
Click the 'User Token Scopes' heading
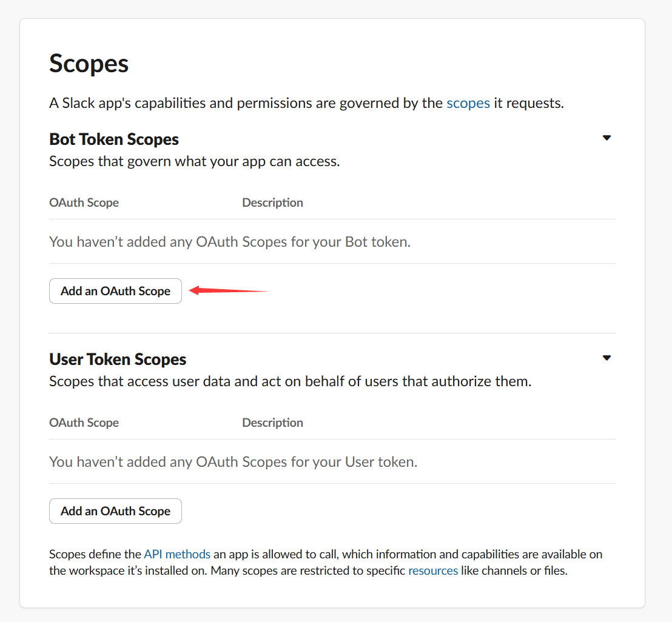[118, 359]
